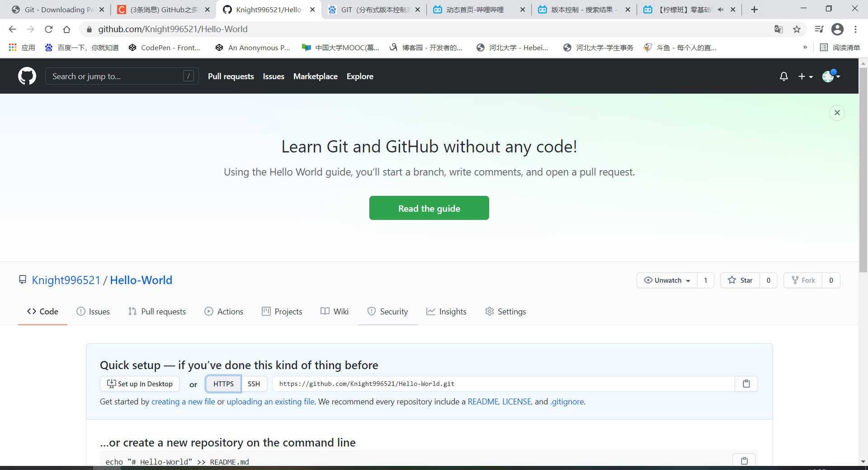Open the Projects tab
This screenshot has height=470, width=868.
[282, 311]
